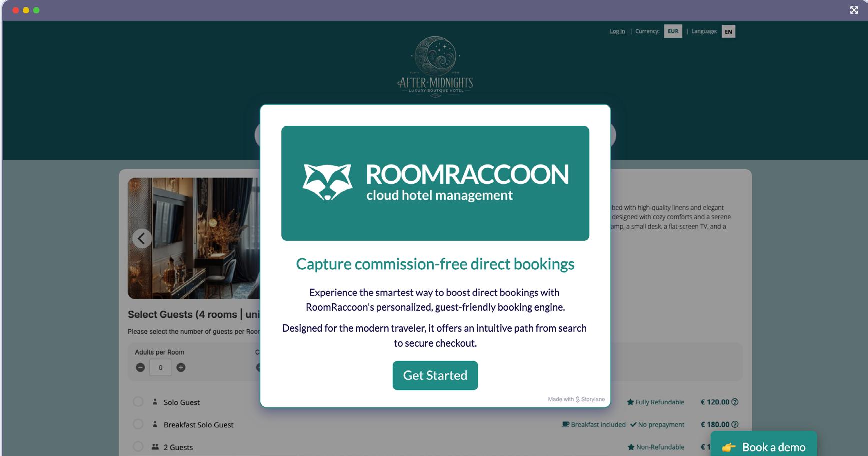868x456 pixels.
Task: Open the EN language dropdown
Action: (728, 31)
